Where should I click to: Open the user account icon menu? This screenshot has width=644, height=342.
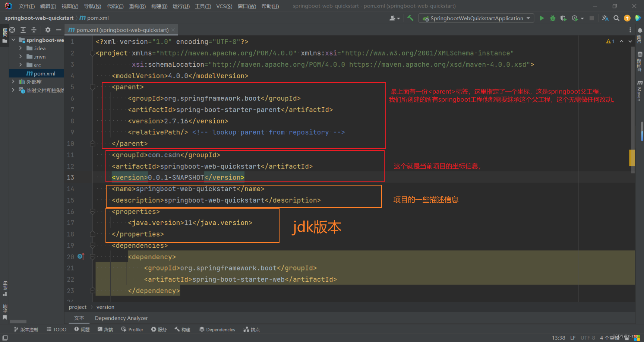(394, 18)
